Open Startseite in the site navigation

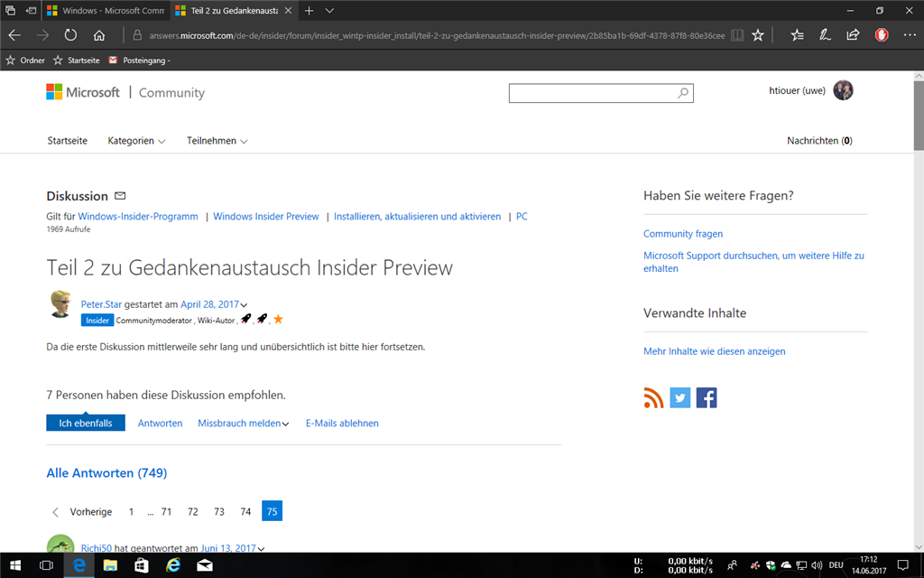pyautogui.click(x=67, y=140)
